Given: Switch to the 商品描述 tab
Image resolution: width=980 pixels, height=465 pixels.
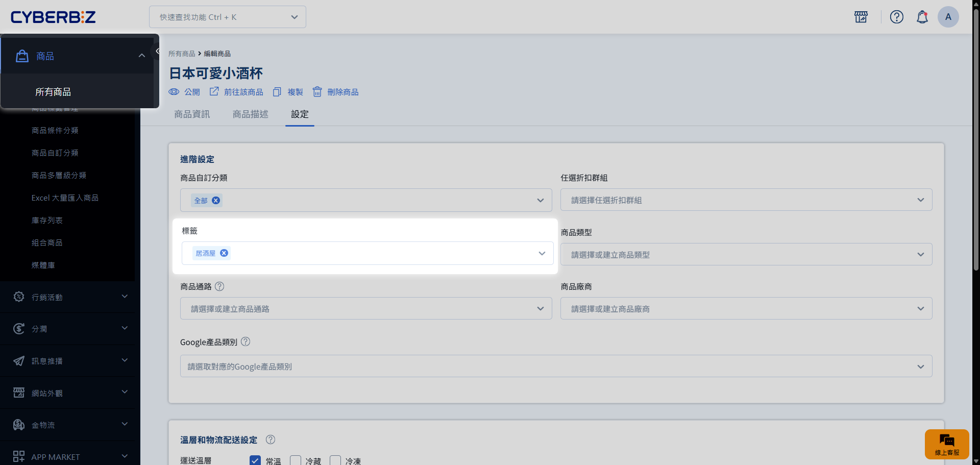Looking at the screenshot, I should (250, 114).
